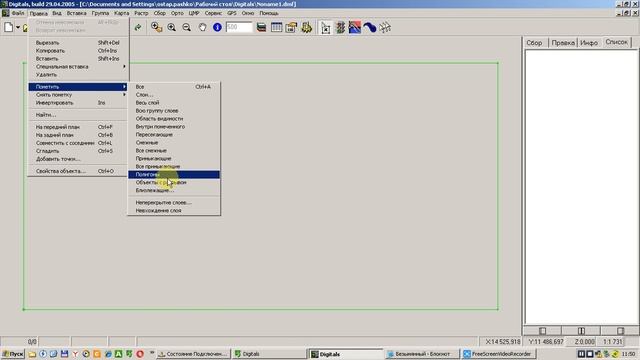Screen dimensions: 640x360
Task: Click the Состояние Подключен taskbar button
Action: 193,354
